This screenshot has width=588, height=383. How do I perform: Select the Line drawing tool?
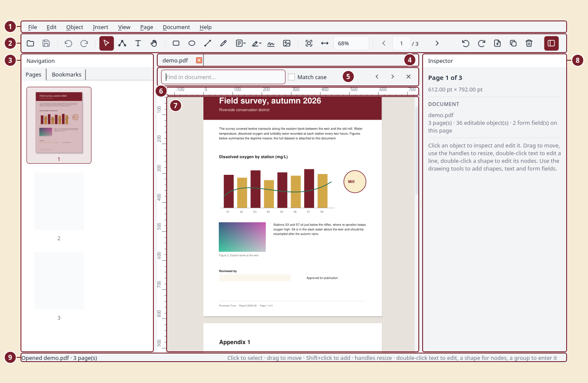click(x=208, y=43)
